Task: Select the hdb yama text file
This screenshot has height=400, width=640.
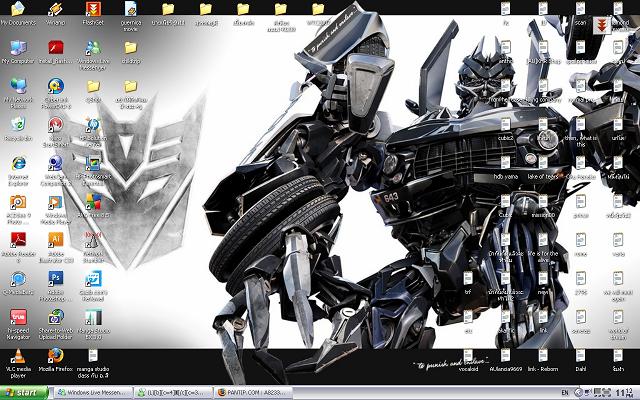Action: click(505, 168)
